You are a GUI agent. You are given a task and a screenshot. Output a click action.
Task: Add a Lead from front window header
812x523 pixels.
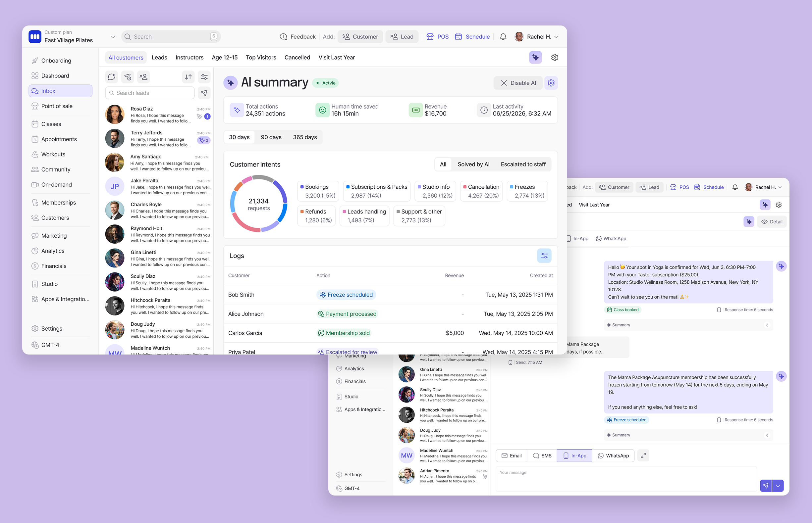click(x=402, y=37)
